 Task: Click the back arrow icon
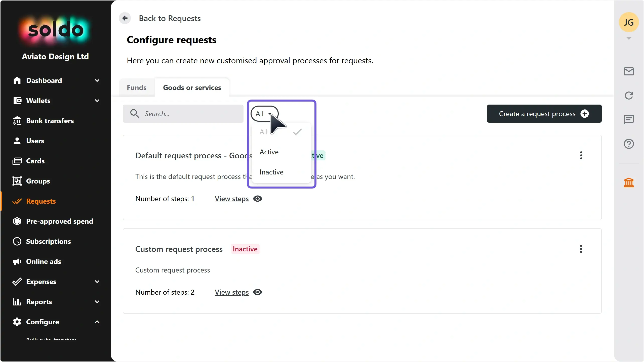125,18
